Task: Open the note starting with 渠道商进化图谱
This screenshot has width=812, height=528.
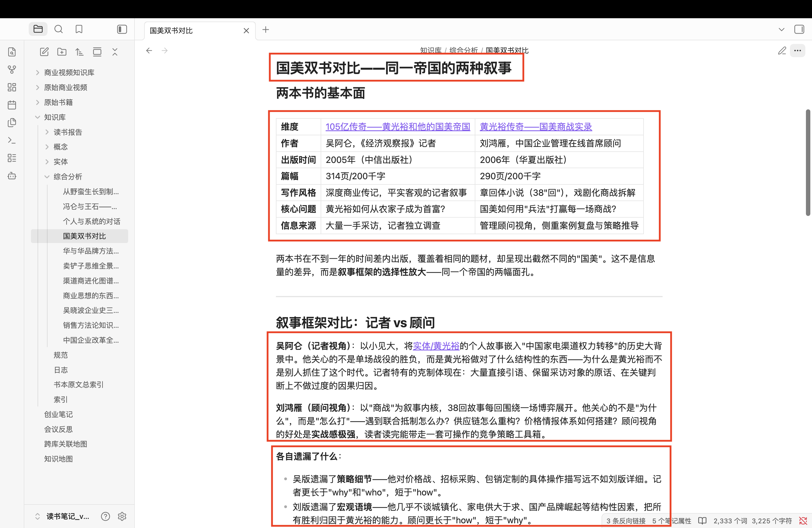Action: [x=90, y=281]
